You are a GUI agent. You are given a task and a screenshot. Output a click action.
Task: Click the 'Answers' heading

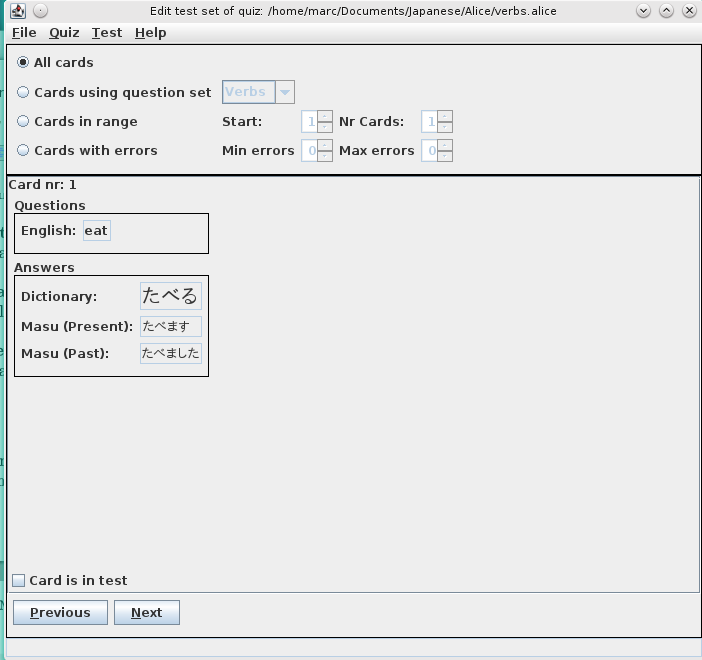click(44, 267)
